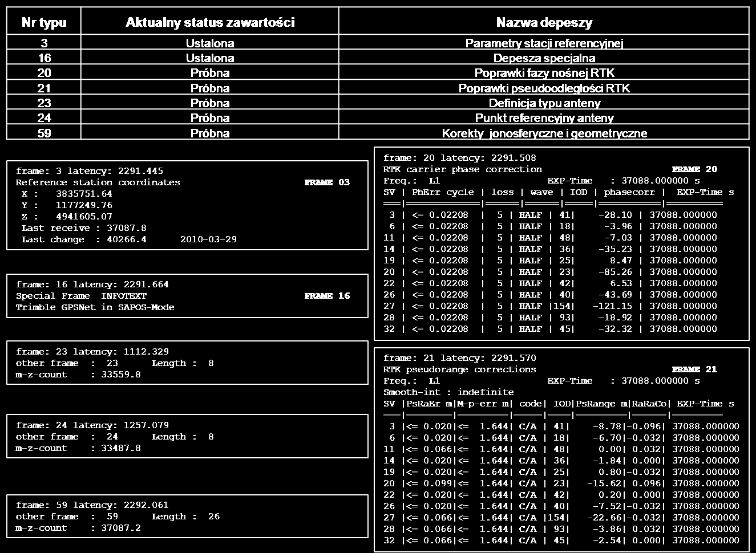The height and width of the screenshot is (553, 756).
Task: Click the 'Nazwa depeszy' column header
Action: point(544,22)
